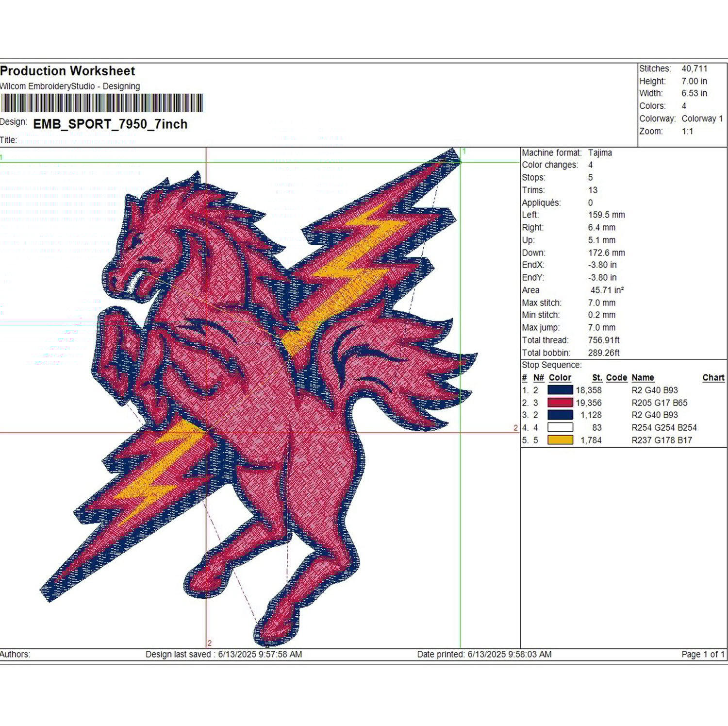728x726 pixels.
Task: Click the Up value '5.1 mm'
Action: [x=602, y=240]
